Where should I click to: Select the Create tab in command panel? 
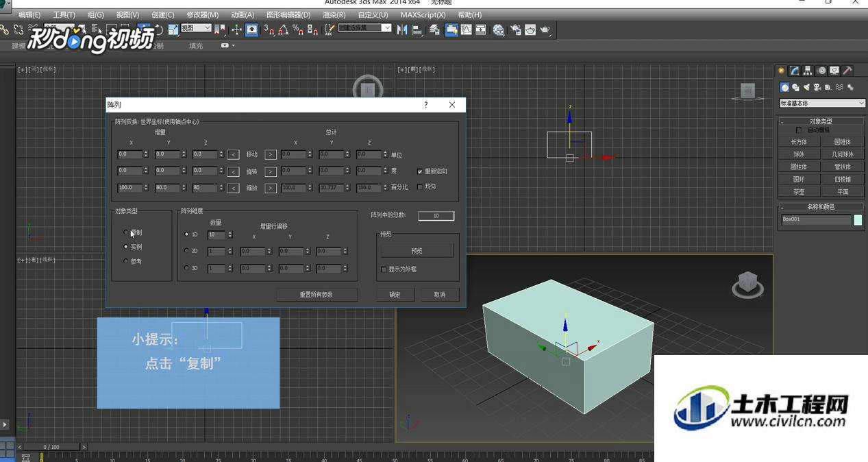pyautogui.click(x=781, y=71)
